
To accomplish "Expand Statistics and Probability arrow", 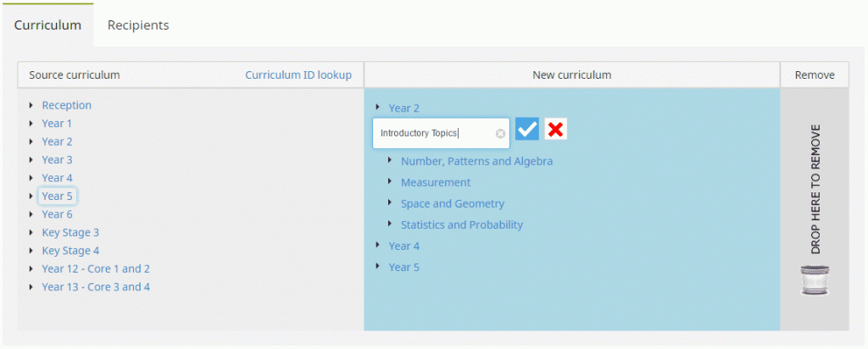I will pos(390,224).
